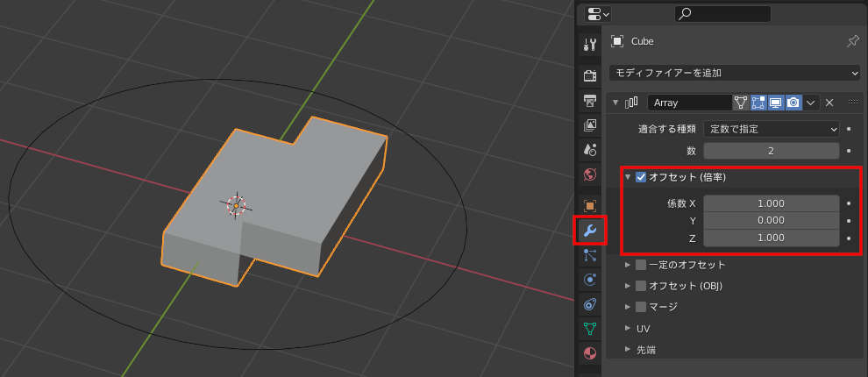Open the Modifier properties wrench tab
Image resolution: width=868 pixels, height=377 pixels.
(590, 231)
